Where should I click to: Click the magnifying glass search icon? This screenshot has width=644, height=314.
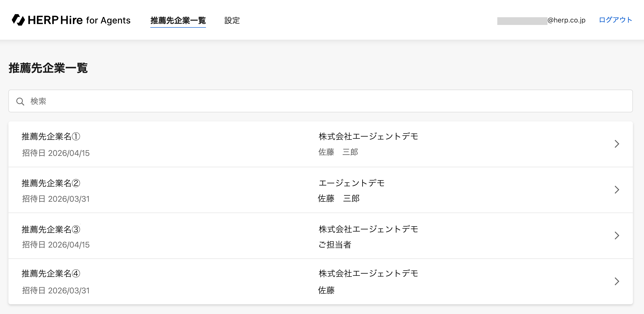20,101
